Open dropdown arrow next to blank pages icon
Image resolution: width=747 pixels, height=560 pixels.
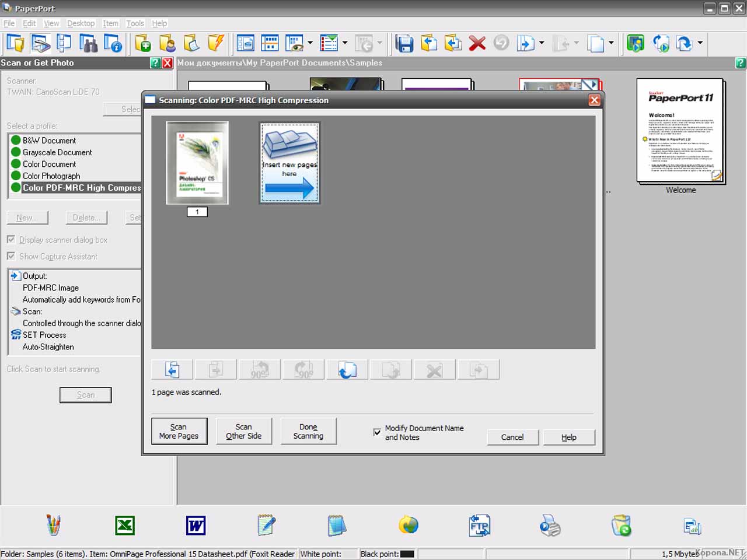point(611,43)
